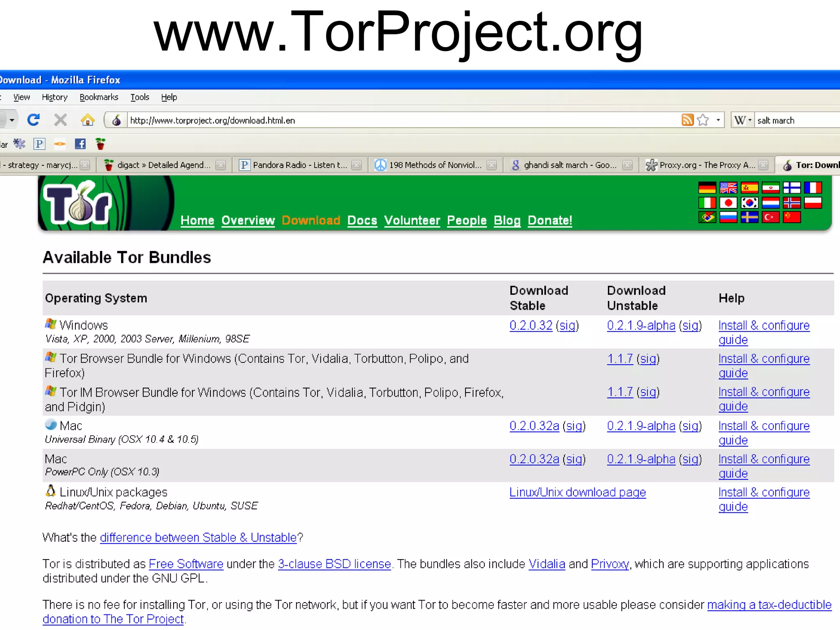The image size is (840, 630).
Task: Select the Spanish flag language
Action: point(749,188)
